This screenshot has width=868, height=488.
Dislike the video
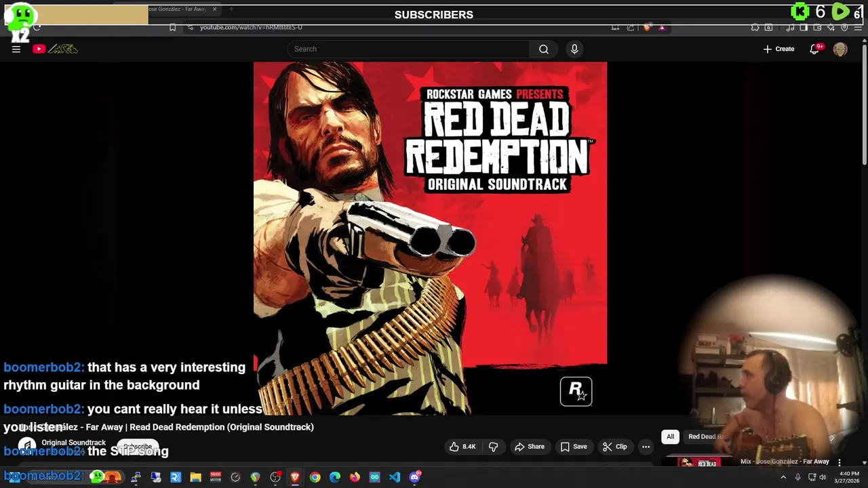click(x=493, y=447)
